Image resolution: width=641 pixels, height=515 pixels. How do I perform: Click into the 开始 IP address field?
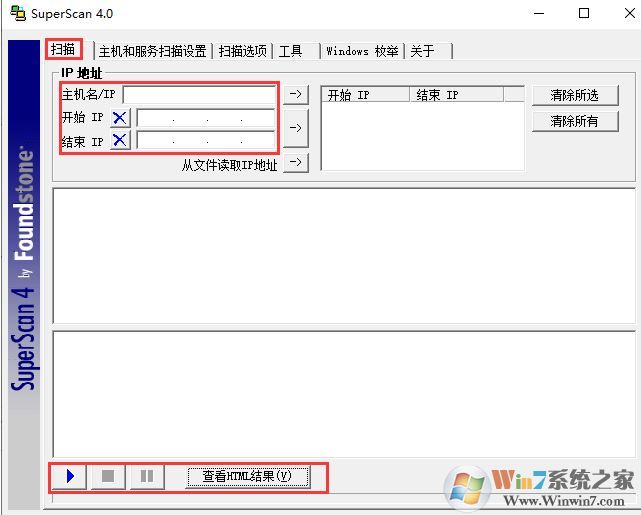[206, 118]
